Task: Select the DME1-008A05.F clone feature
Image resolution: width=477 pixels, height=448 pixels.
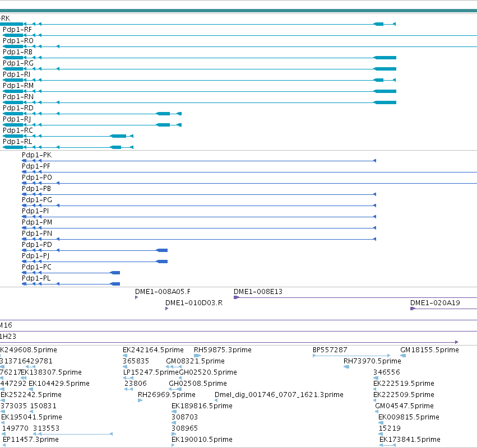Action: pos(137,297)
